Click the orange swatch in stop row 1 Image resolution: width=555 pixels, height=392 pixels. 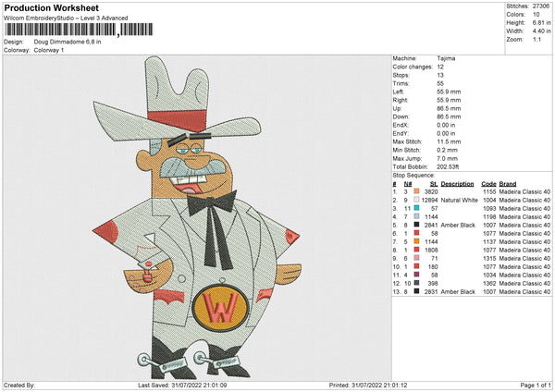pos(416,191)
